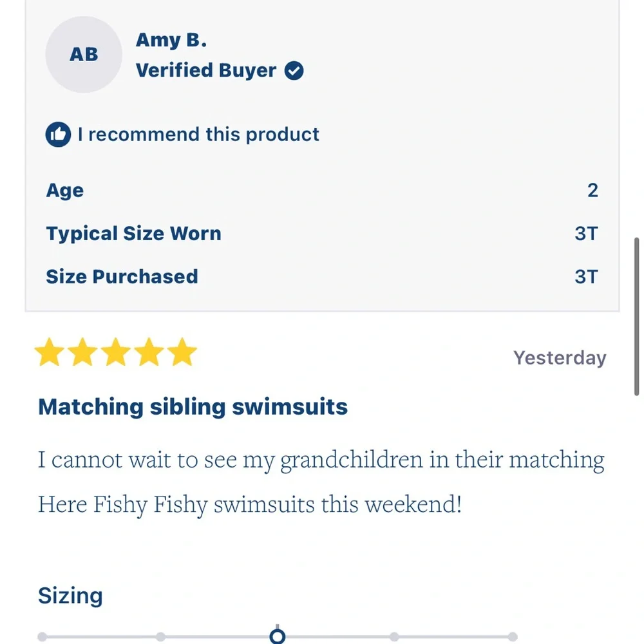Click the rightmost Sizing slider dot
The height and width of the screenshot is (644, 644).
[513, 637]
